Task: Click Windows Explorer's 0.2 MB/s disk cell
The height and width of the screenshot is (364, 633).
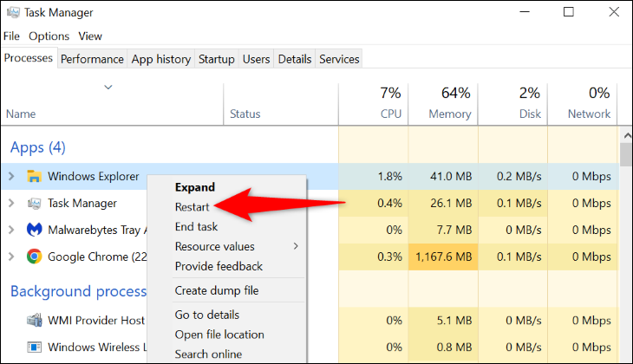Action: (512, 176)
